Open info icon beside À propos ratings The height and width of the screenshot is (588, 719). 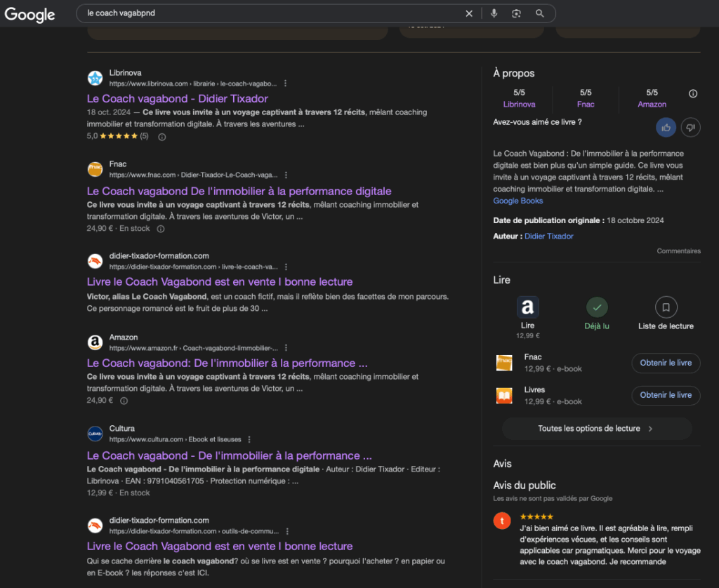693,93
